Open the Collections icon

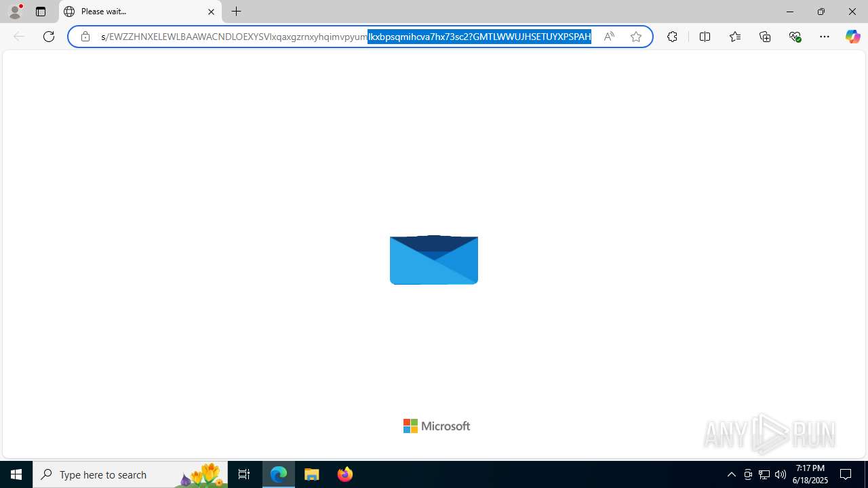765,37
